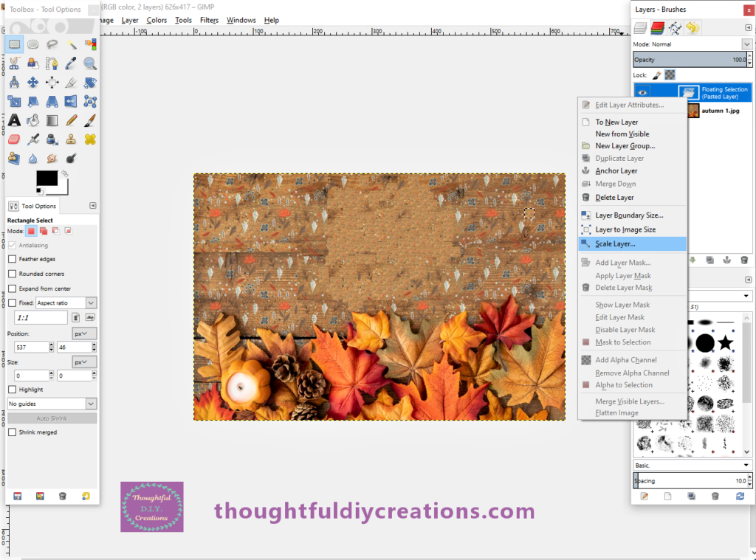
Task: Select the Fuzzy Select magic wand tool
Action: coord(72,44)
